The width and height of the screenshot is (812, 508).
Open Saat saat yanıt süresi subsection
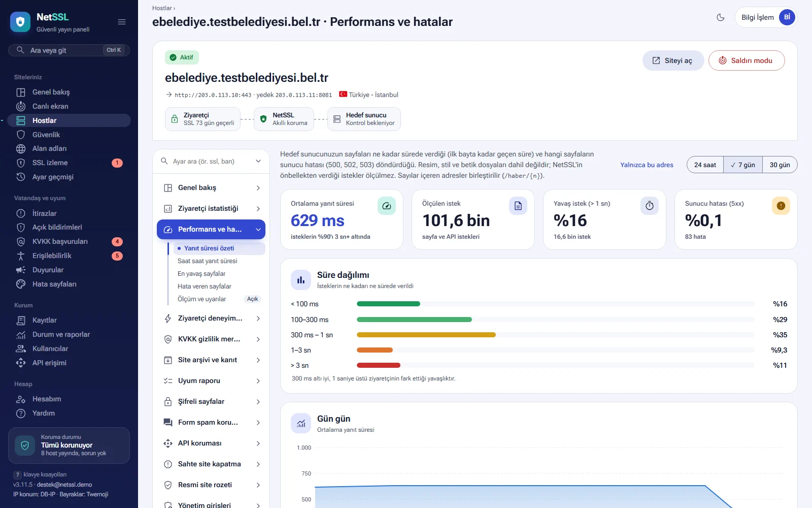click(x=219, y=261)
